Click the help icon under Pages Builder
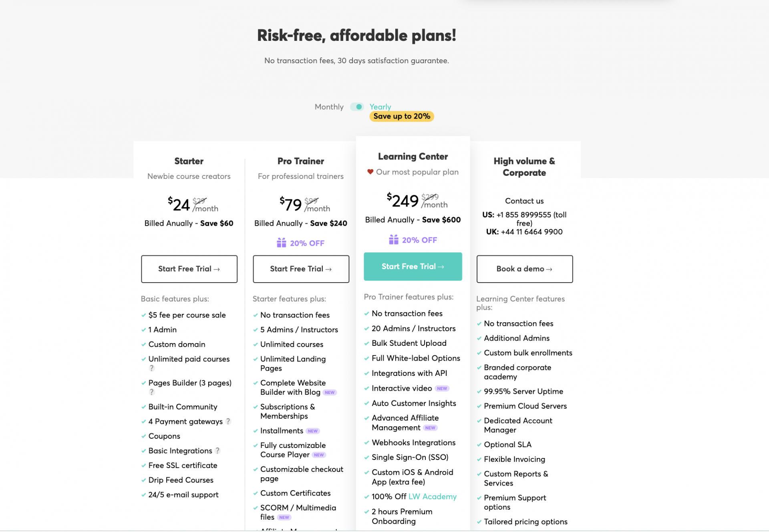 [x=151, y=392]
